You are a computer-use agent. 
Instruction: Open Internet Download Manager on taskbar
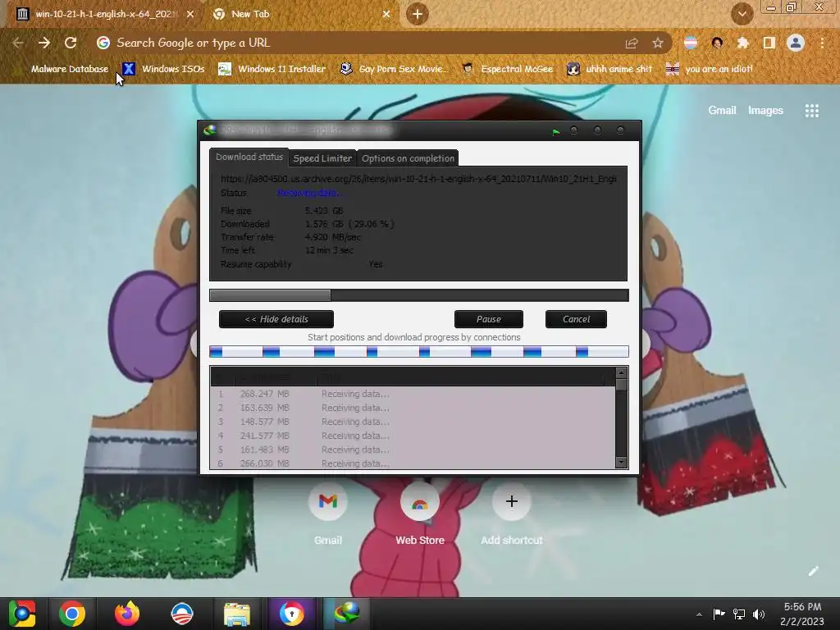click(x=347, y=614)
